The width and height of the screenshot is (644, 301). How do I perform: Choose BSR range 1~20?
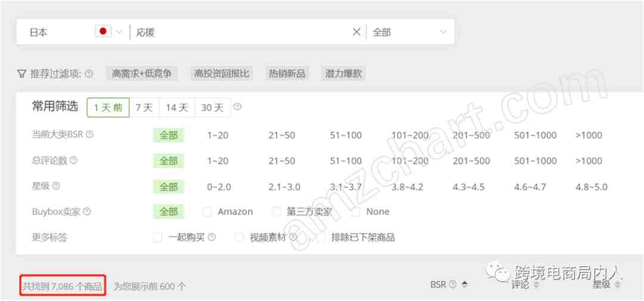[x=218, y=136]
